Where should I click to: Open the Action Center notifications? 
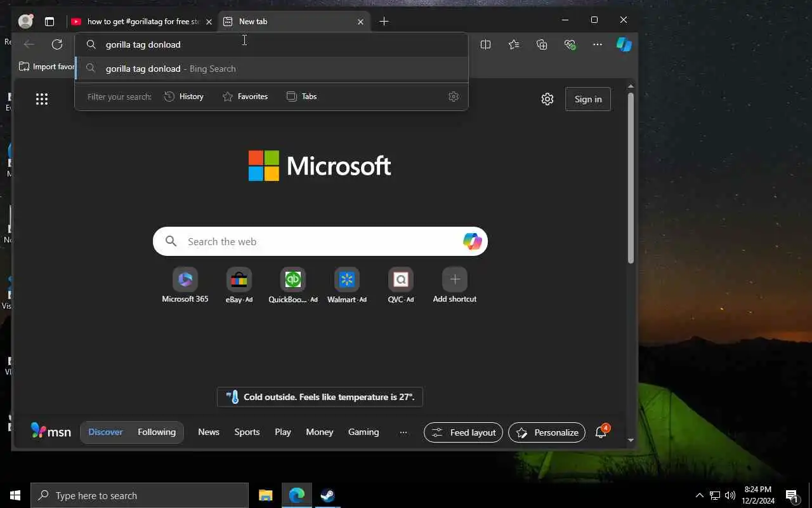point(792,495)
